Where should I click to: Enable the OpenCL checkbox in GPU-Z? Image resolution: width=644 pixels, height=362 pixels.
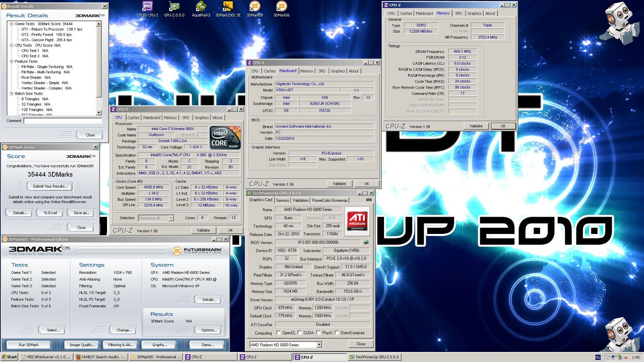pyautogui.click(x=279, y=333)
